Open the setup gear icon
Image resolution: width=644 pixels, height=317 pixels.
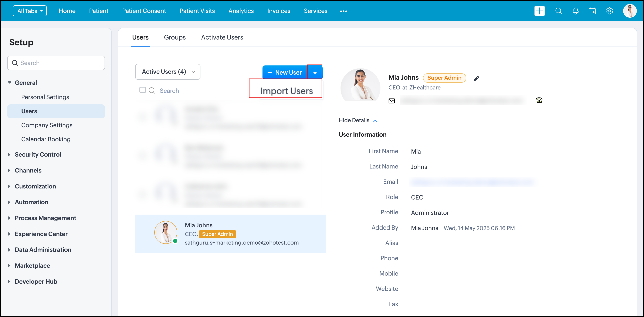coord(609,11)
